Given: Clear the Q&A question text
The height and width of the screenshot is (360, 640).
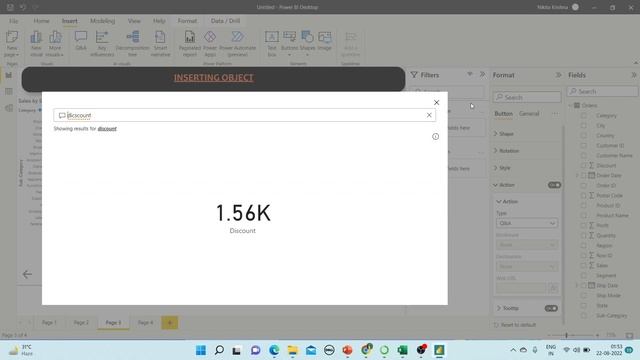Looking at the screenshot, I should (429, 115).
